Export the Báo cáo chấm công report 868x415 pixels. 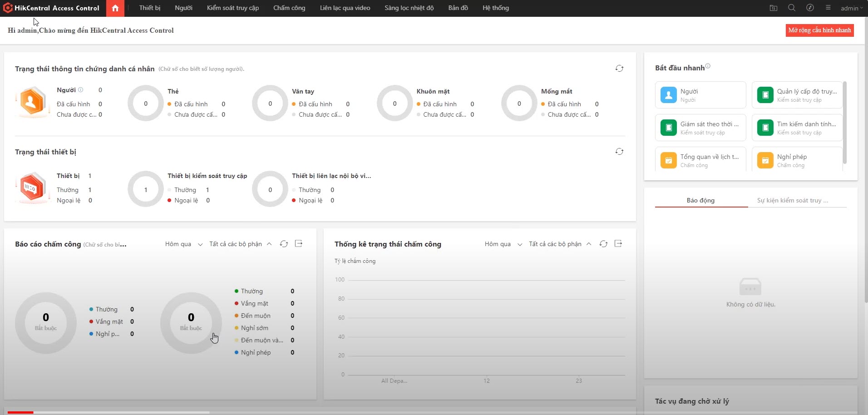pos(299,244)
